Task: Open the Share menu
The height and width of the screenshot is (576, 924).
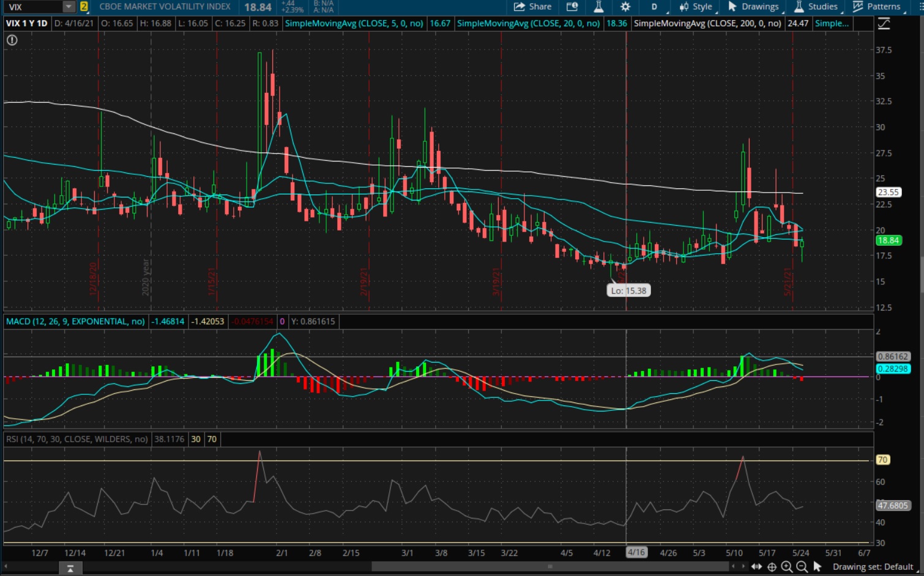Action: (x=532, y=7)
